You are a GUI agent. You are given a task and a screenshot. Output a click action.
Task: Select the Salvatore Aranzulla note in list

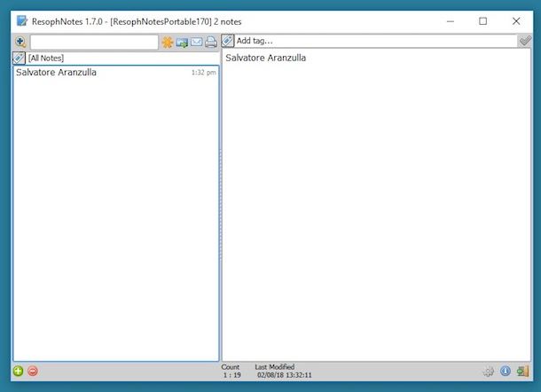click(x=116, y=73)
